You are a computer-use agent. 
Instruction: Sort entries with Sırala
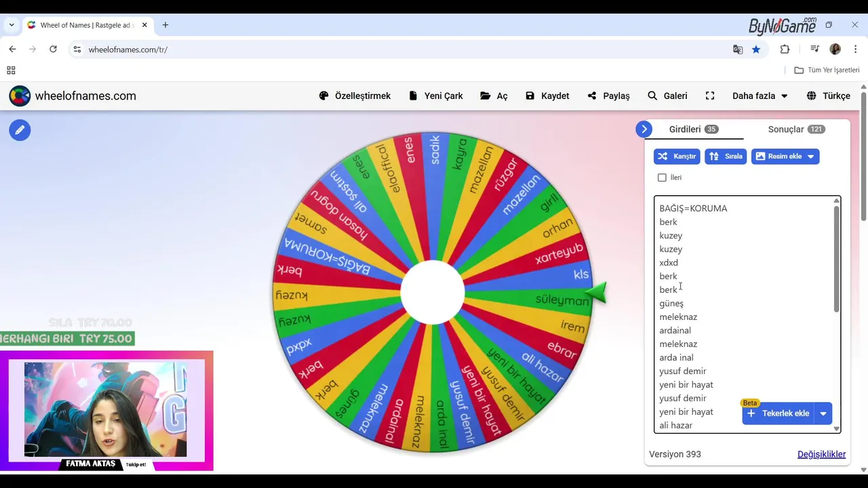coord(726,157)
